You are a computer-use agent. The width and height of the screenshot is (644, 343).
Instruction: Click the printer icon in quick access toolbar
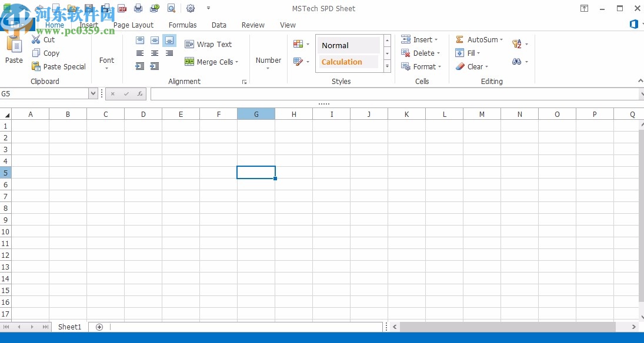click(138, 8)
